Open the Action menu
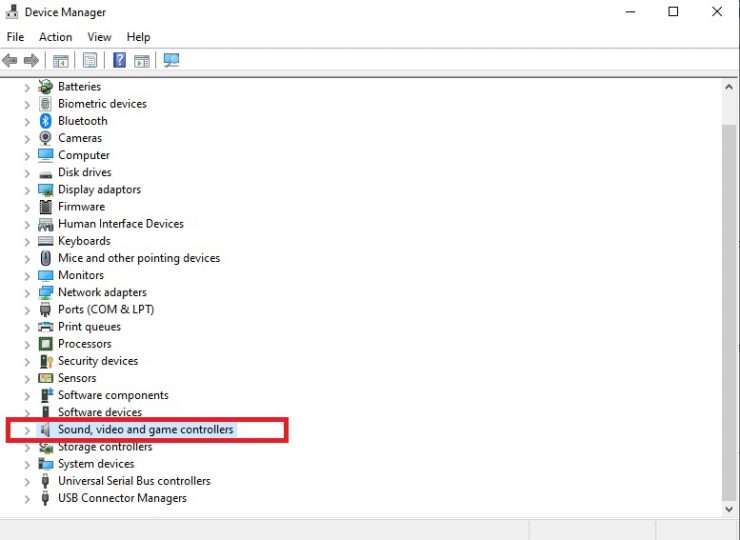 (x=56, y=37)
